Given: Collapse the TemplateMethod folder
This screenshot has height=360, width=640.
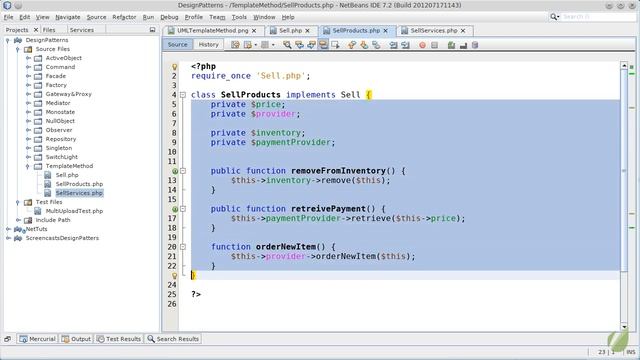Looking at the screenshot, I should pos(28,166).
